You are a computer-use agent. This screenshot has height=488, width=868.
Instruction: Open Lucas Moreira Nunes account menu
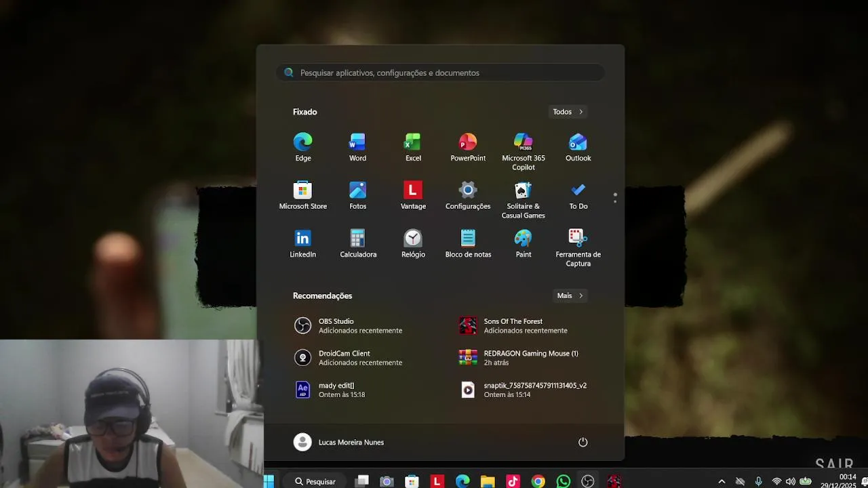pyautogui.click(x=338, y=442)
